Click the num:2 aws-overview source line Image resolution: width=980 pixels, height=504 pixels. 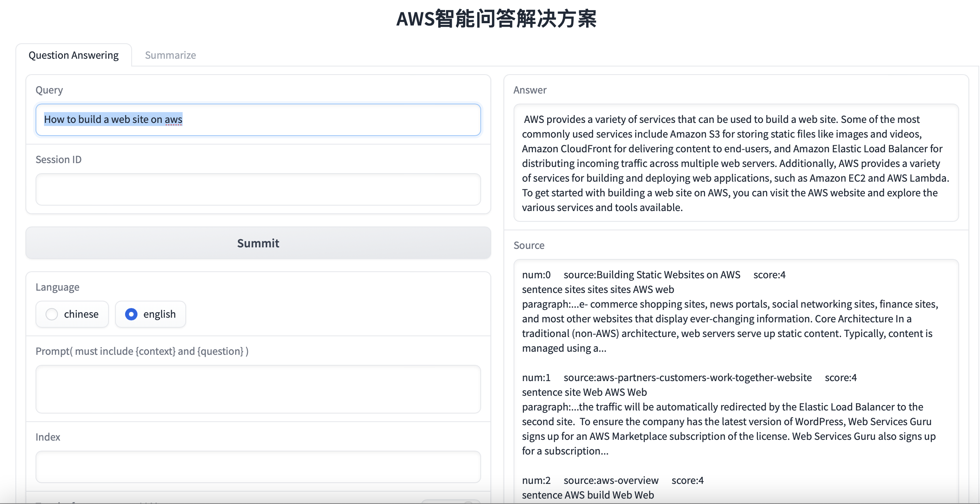(x=612, y=480)
